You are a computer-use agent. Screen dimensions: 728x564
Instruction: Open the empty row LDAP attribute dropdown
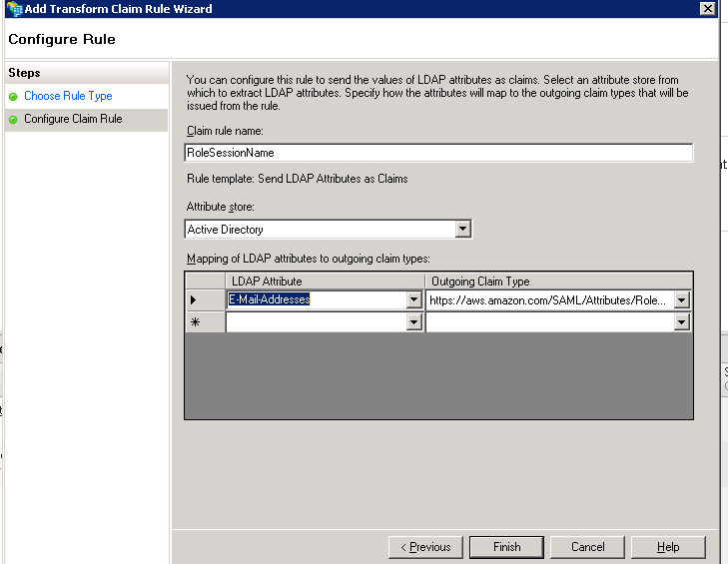413,322
